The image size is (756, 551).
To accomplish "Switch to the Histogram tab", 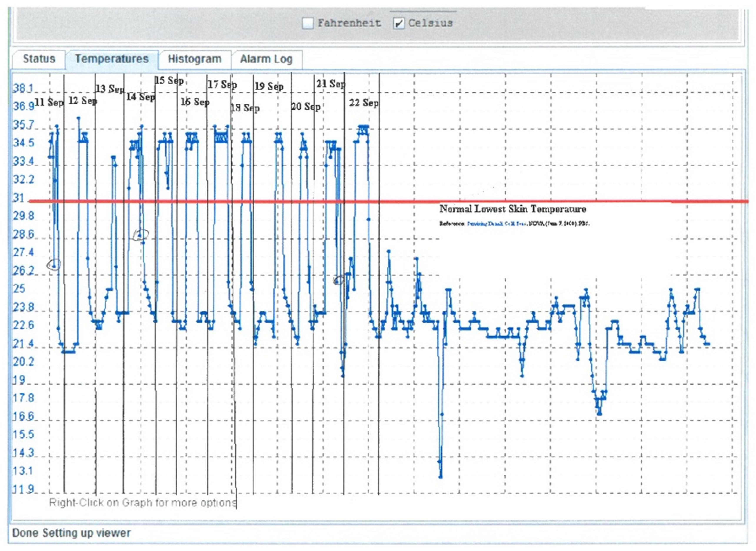I will click(x=195, y=59).
